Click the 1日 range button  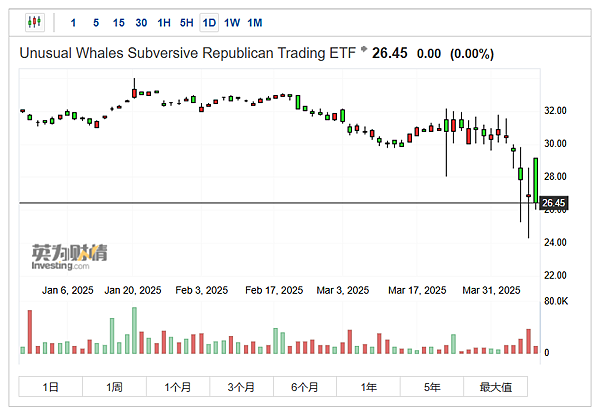(x=51, y=387)
